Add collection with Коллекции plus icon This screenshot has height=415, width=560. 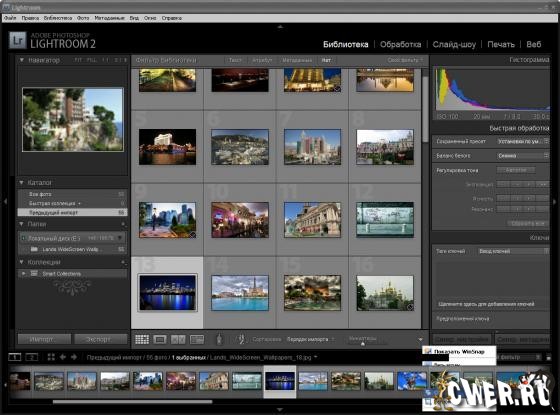click(x=123, y=262)
